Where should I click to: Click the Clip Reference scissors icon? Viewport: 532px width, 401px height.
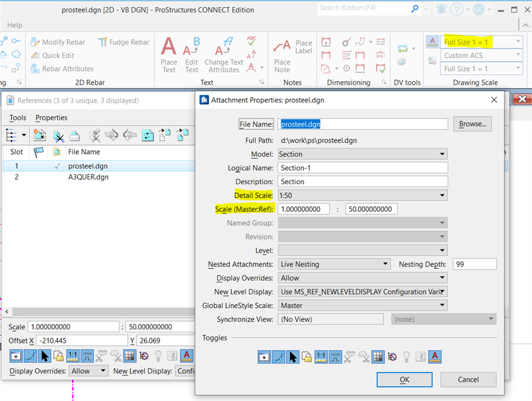[x=59, y=136]
